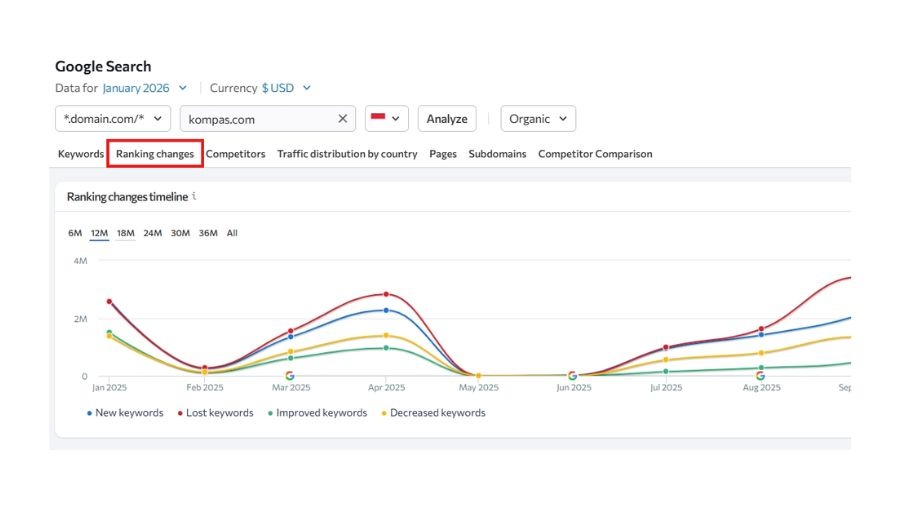The image size is (900, 506).
Task: Expand the Currency $USD dropdown
Action: click(286, 88)
